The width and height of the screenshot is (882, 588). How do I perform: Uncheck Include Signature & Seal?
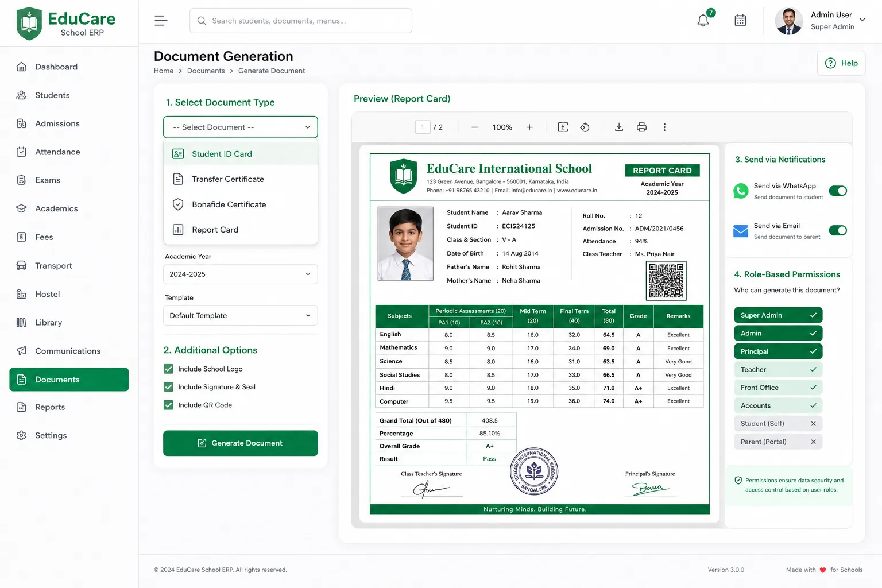pyautogui.click(x=168, y=387)
